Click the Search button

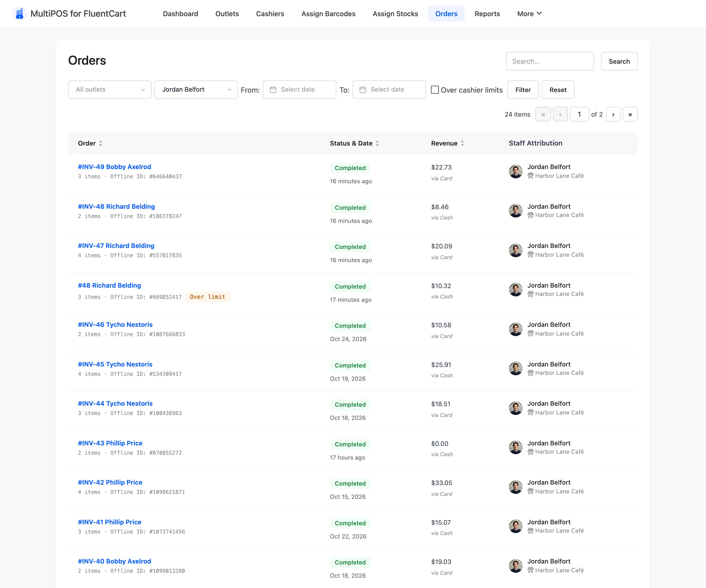619,61
